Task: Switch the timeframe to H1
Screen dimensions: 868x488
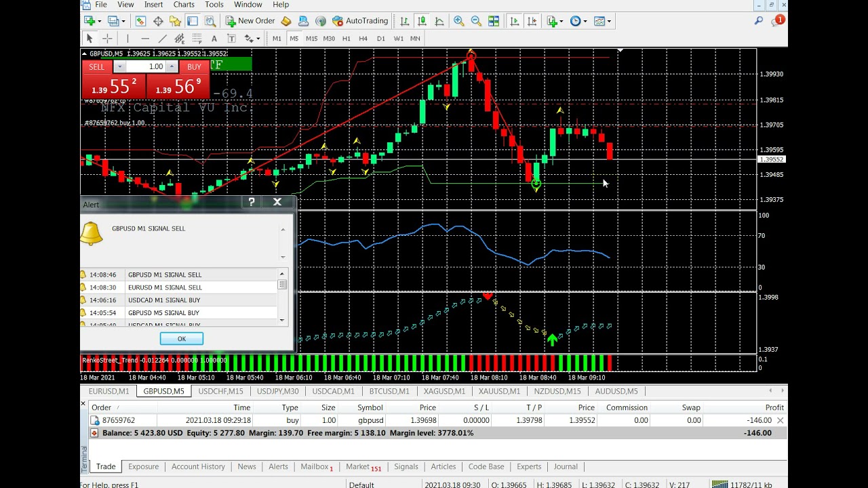Action: coord(347,39)
